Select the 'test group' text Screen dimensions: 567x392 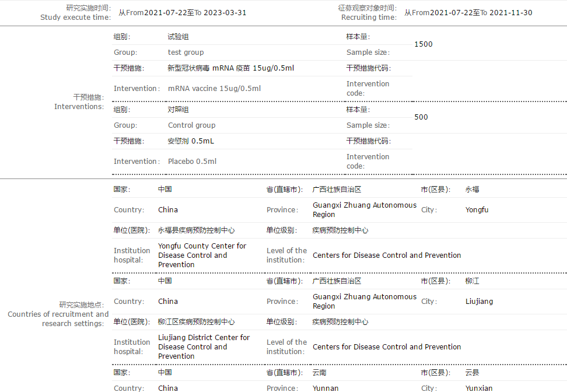tap(186, 52)
